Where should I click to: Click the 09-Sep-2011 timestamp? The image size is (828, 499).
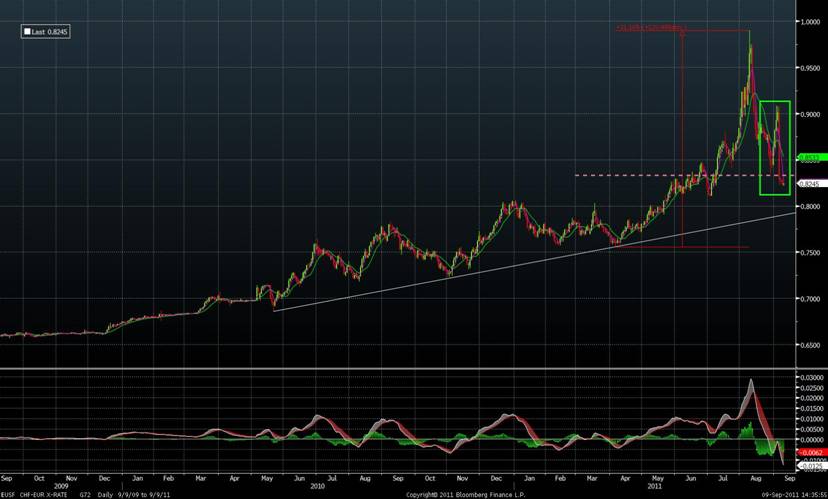coord(786,495)
